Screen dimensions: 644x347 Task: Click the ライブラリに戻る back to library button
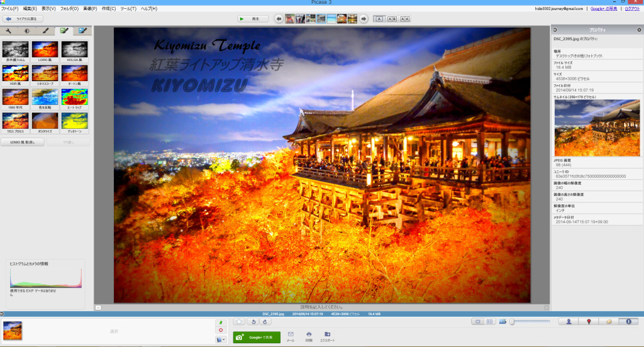coord(23,19)
